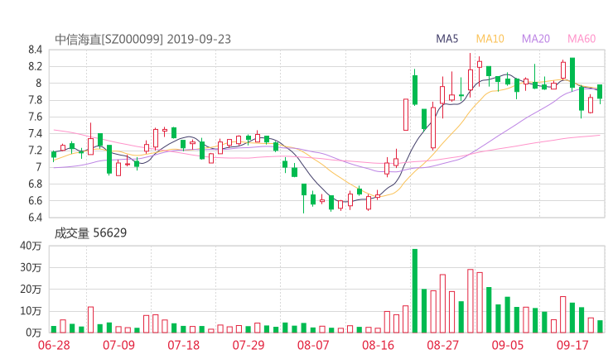Click the 成交量 56629 volume label

click(90, 233)
